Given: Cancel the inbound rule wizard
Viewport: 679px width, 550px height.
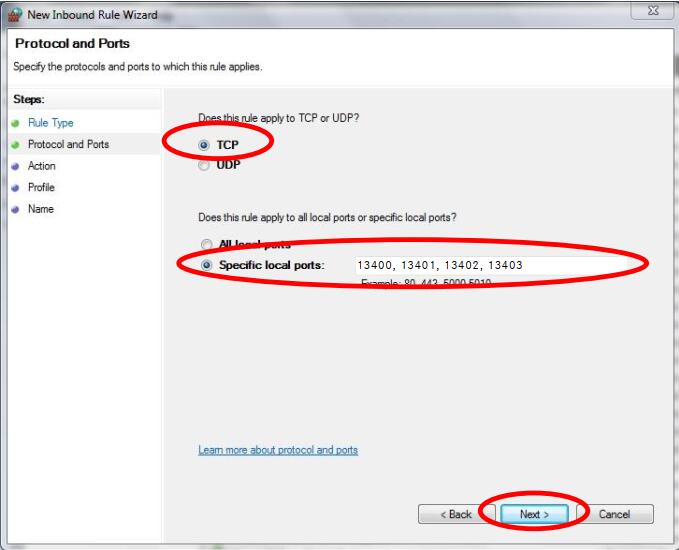Looking at the screenshot, I should pyautogui.click(x=614, y=514).
